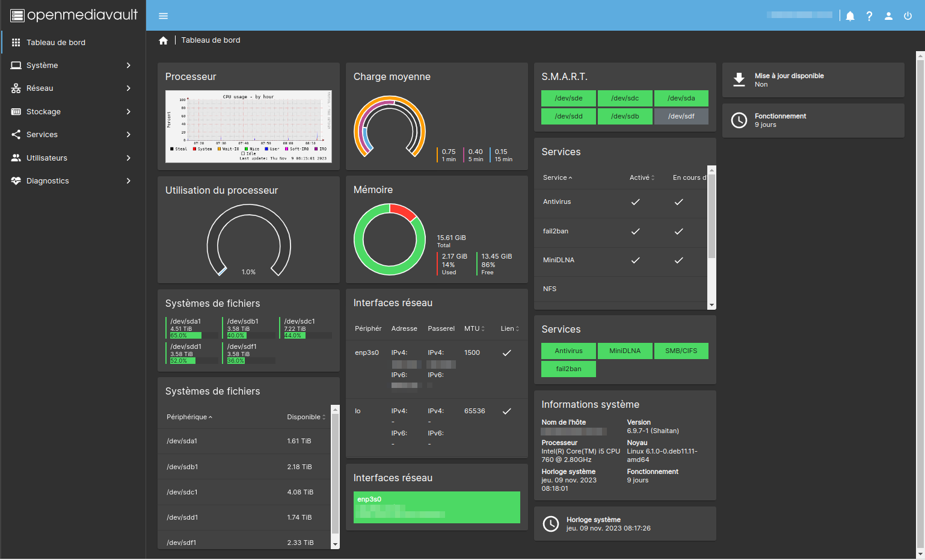
Task: Click the home breadcrumb icon
Action: coord(163,40)
